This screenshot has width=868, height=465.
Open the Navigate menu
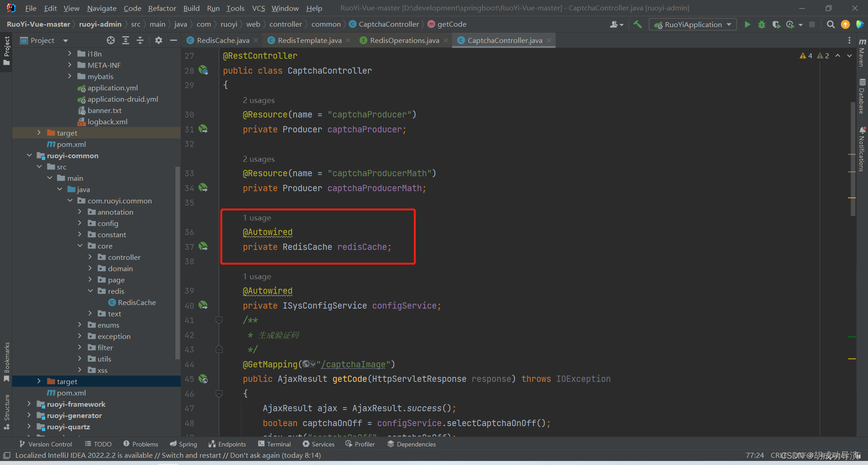101,8
